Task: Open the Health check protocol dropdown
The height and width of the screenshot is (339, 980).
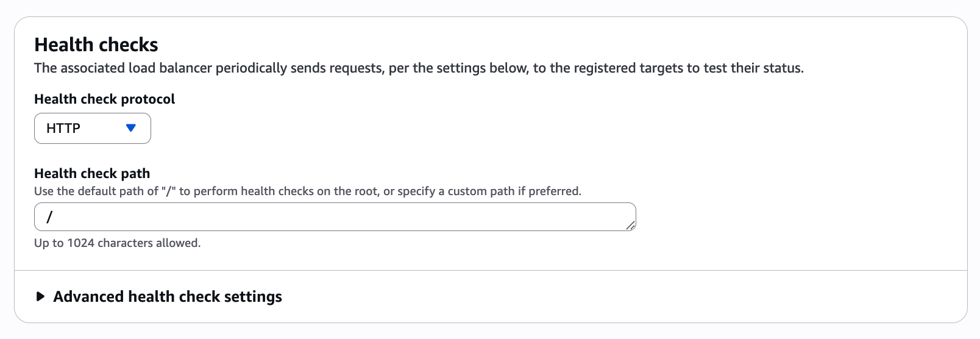Action: (x=92, y=128)
